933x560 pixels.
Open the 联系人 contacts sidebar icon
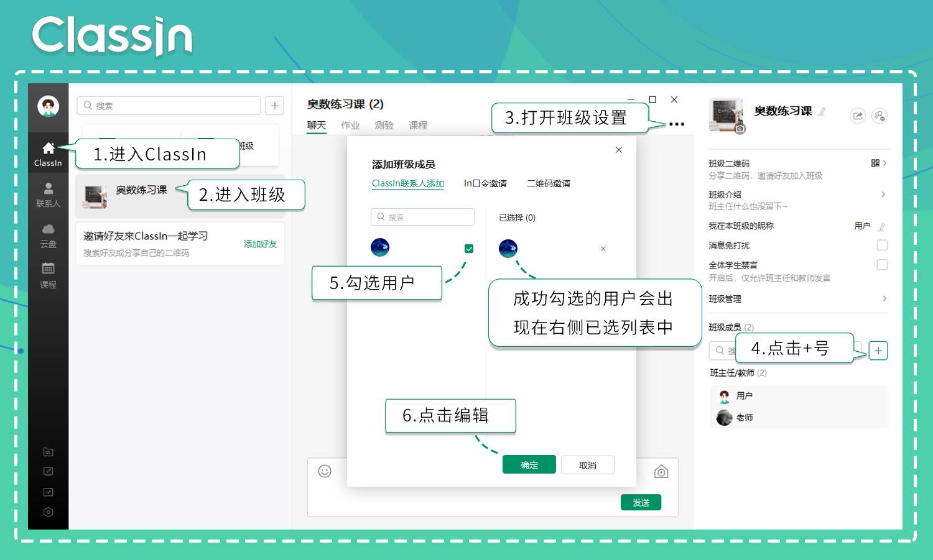(x=48, y=188)
